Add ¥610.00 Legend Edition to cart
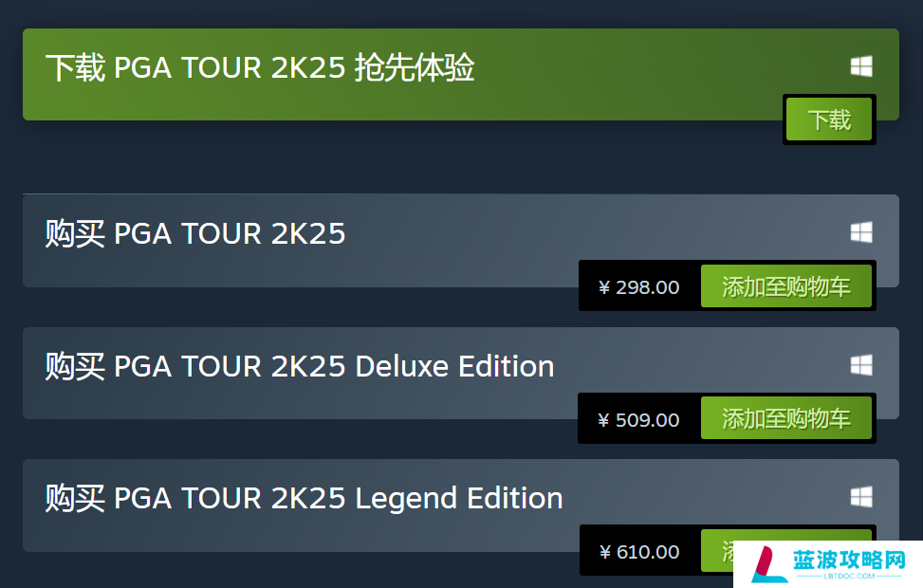 [717, 550]
